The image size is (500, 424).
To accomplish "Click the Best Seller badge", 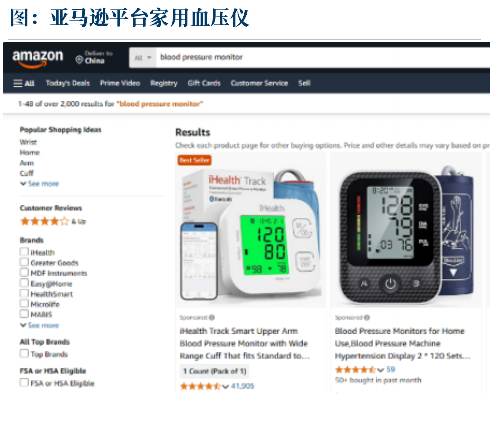I will 194,160.
